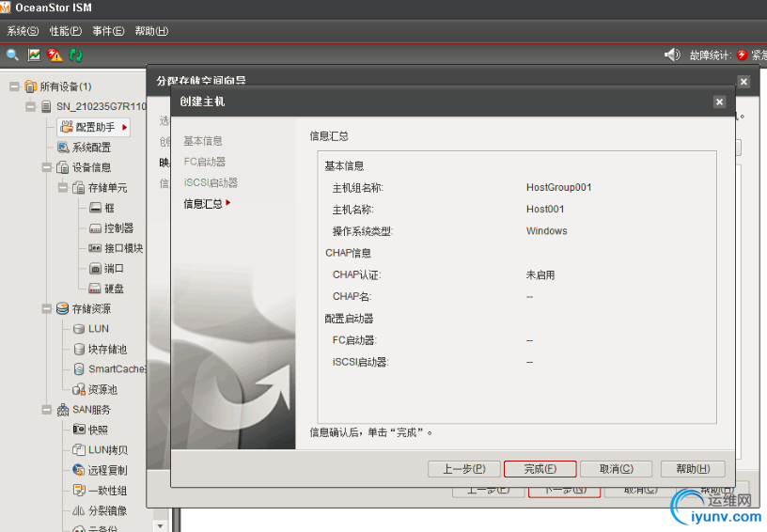Collapse the SN_210235G7R110 device node
The image size is (767, 532).
coord(31,106)
